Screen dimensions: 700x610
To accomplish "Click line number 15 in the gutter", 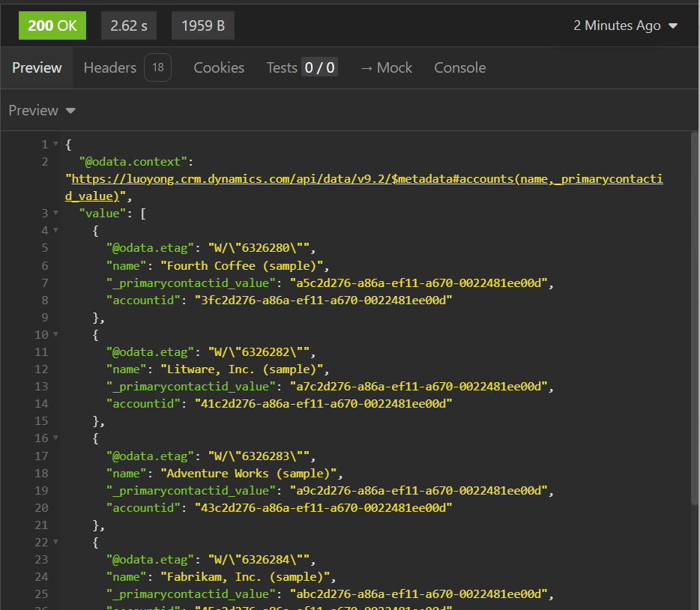I will 41,421.
